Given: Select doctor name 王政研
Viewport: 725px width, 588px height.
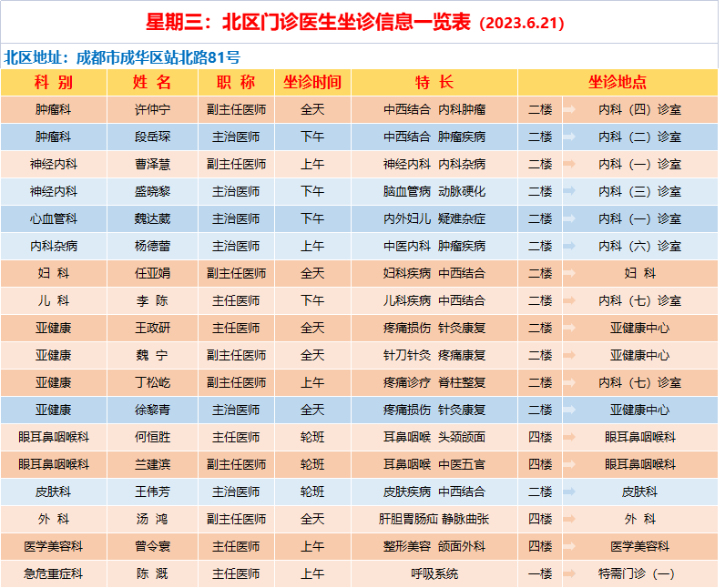Looking at the screenshot, I should pos(153,328).
